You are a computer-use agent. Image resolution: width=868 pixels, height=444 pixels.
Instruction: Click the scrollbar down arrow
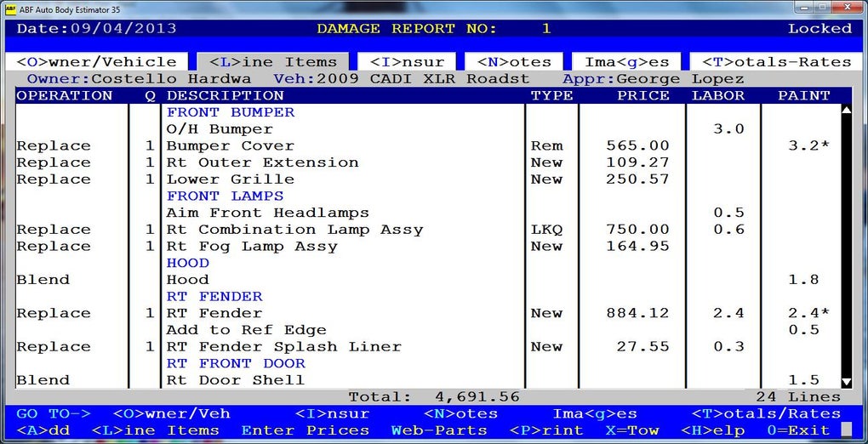click(846, 381)
